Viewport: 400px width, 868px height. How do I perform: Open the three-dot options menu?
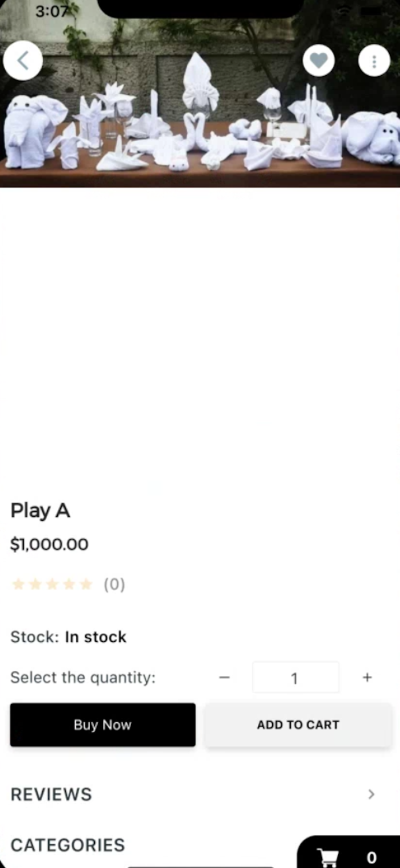(374, 60)
